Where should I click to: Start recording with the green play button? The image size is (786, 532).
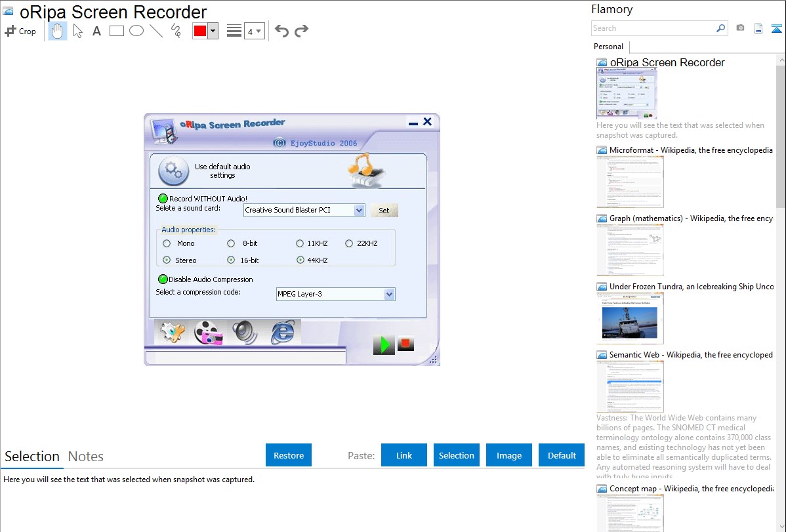click(x=384, y=344)
